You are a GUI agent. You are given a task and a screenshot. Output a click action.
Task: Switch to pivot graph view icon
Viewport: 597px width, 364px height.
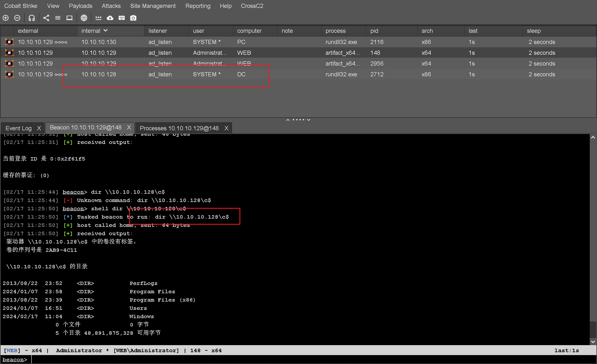click(x=46, y=18)
